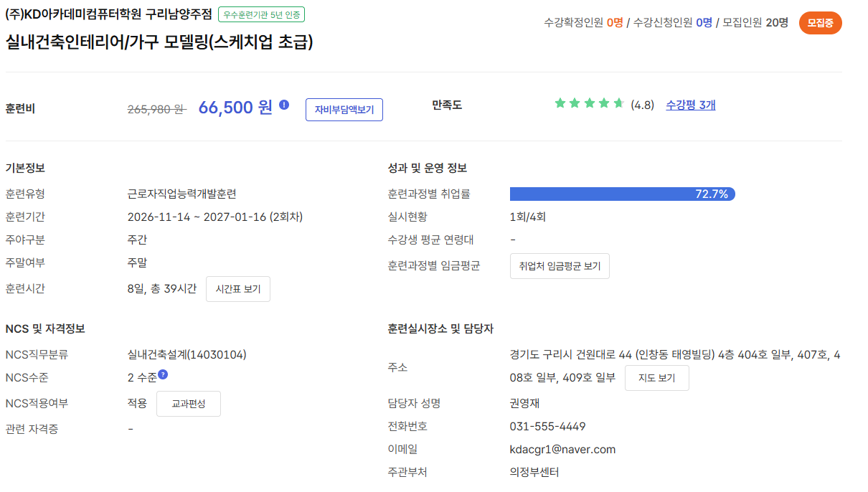Click the 수강확정인원 0명 count
This screenshot has height=492, width=868.
click(x=584, y=22)
